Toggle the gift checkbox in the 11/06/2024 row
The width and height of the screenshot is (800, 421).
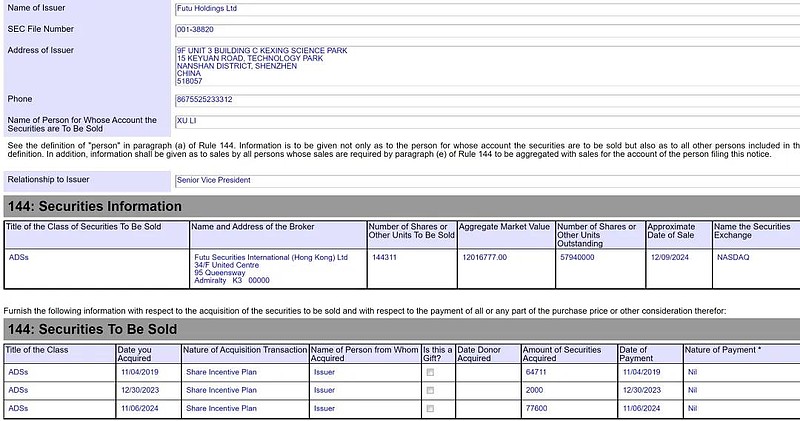[x=430, y=409]
